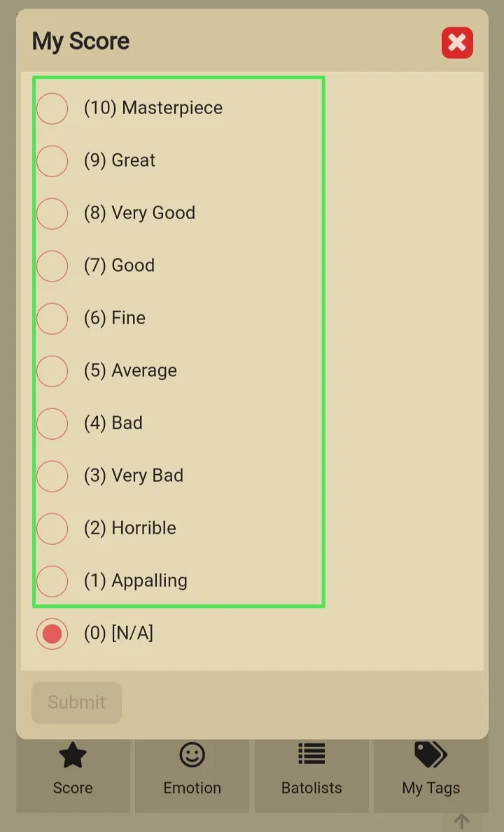Open the Emotion smiley icon
This screenshot has height=832, width=504.
pyautogui.click(x=192, y=754)
